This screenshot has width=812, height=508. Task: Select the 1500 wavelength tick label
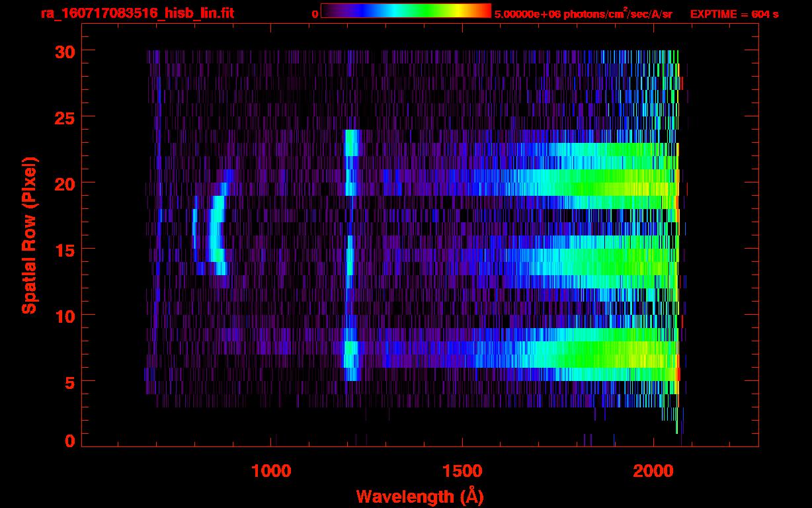point(462,471)
